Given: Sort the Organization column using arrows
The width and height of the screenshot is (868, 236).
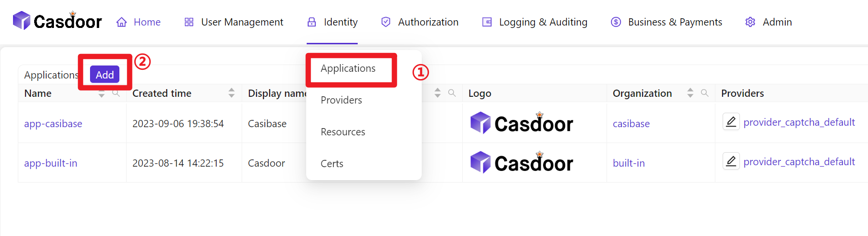Looking at the screenshot, I should [x=690, y=93].
